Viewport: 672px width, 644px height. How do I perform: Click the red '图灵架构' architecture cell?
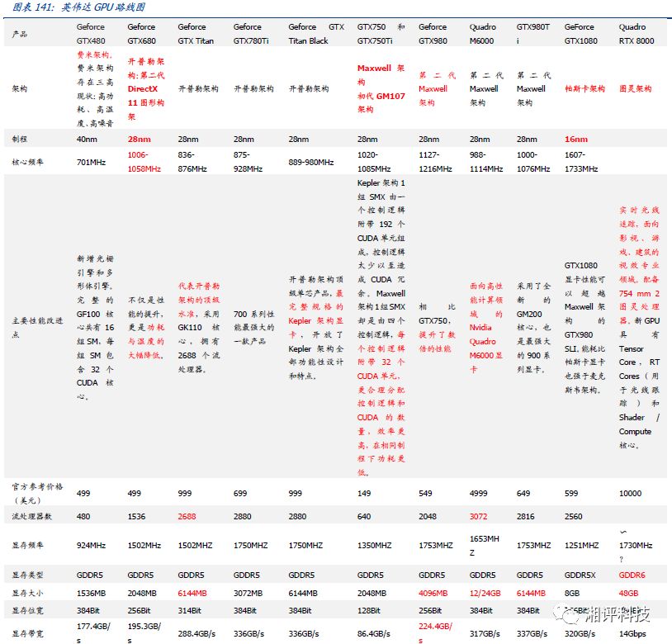[x=635, y=88]
